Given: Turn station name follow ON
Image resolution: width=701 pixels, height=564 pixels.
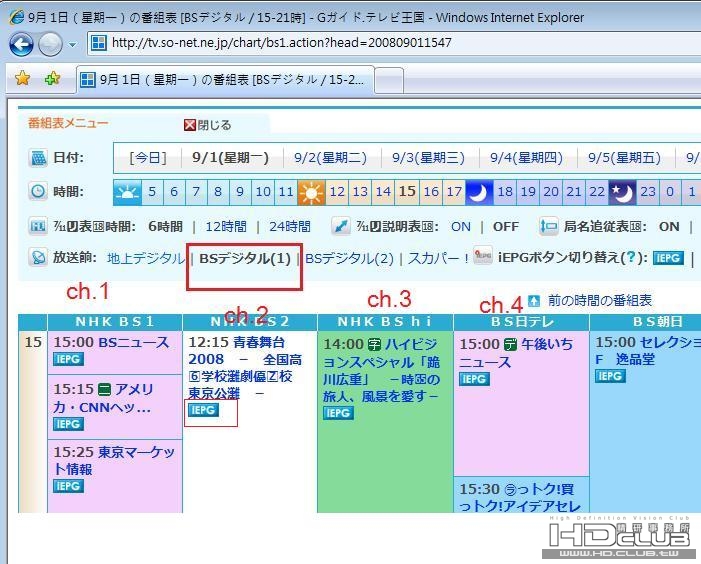Looking at the screenshot, I should point(669,227).
